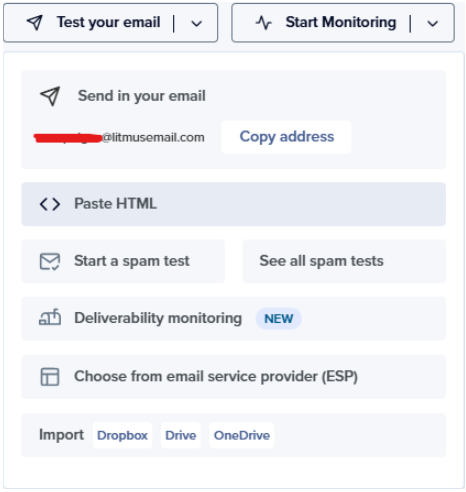Click the code brackets icon next to Paste HTML
Screen dimensions: 466x492
point(50,204)
